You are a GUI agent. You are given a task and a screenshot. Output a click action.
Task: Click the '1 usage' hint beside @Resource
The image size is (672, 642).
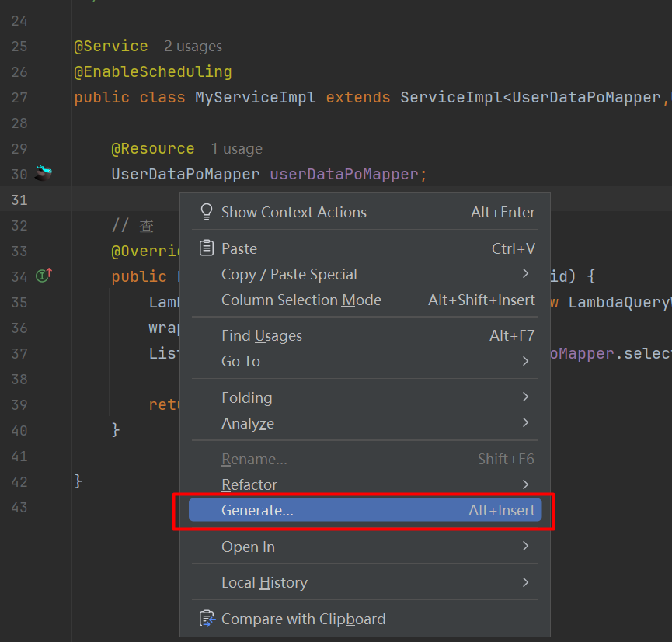[237, 148]
